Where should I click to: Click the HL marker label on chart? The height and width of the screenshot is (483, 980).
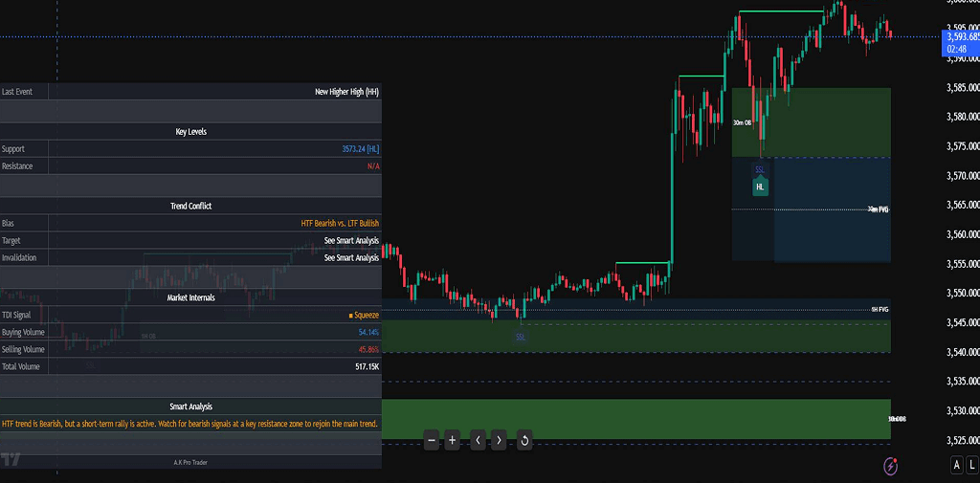click(x=760, y=187)
